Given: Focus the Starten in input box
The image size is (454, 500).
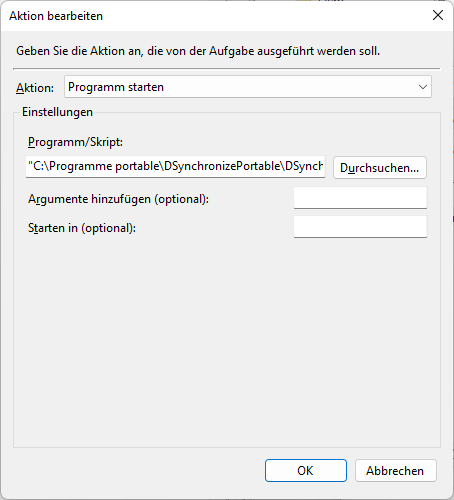Looking at the screenshot, I should coord(360,227).
